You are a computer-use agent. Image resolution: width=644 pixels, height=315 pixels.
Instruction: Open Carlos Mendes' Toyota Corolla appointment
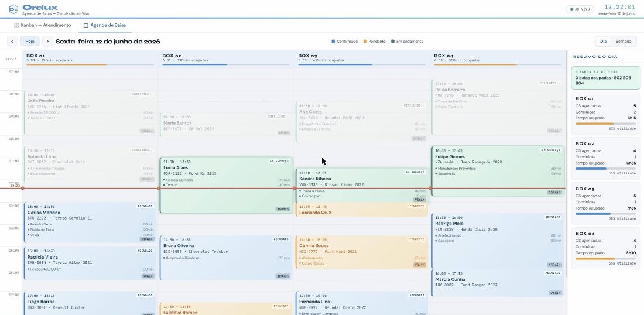click(90, 222)
